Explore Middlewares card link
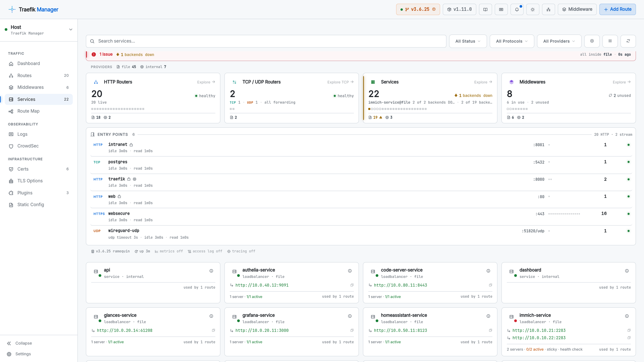This screenshot has height=362, width=644. pos(622,82)
